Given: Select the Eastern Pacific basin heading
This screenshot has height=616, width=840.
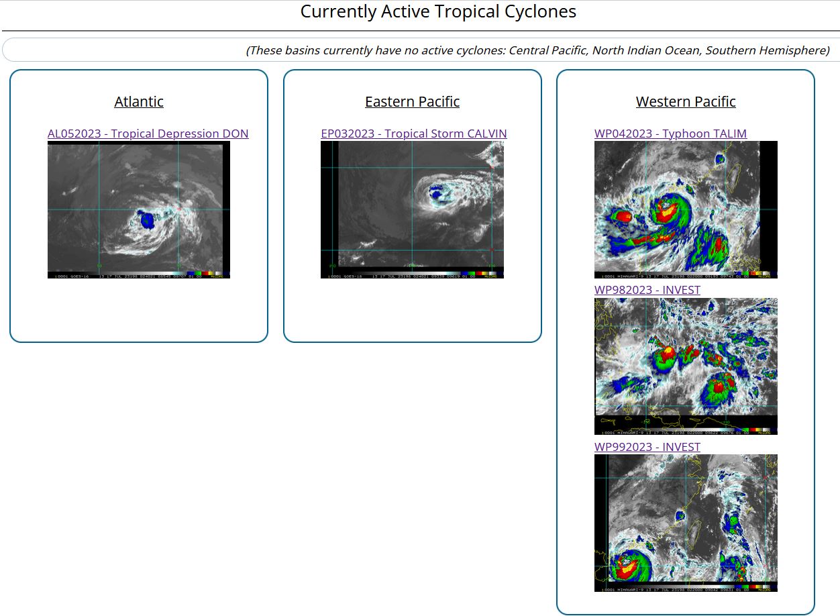Looking at the screenshot, I should pyautogui.click(x=412, y=101).
